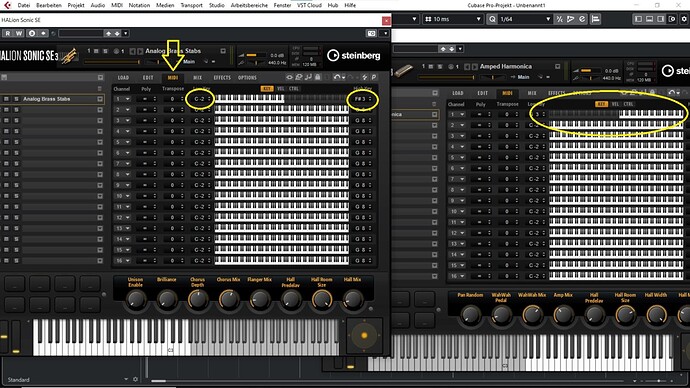Screen dimensions: 690x388
Task: Switch to the MIX tab in front HALion window
Action: [198, 77]
